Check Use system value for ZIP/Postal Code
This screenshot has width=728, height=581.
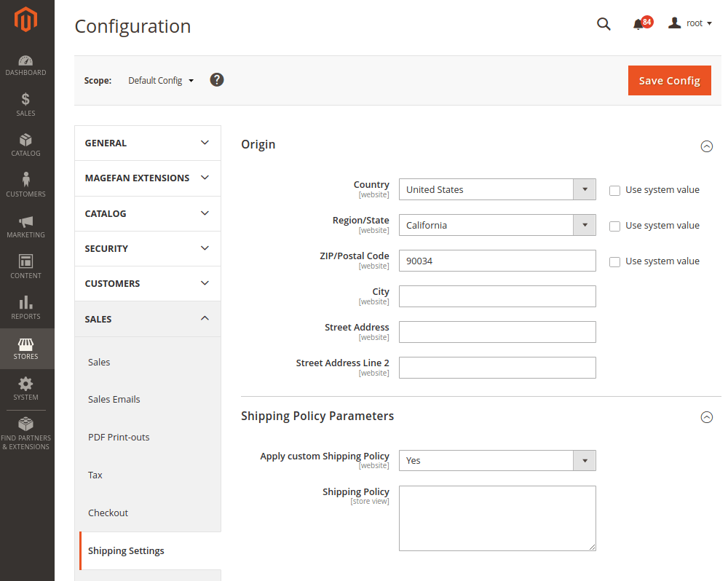[x=615, y=262]
